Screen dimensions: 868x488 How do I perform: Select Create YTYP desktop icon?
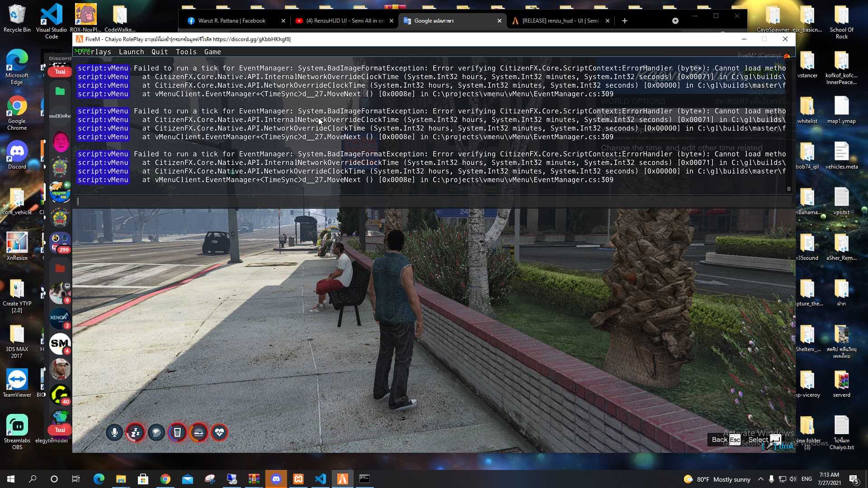17,296
